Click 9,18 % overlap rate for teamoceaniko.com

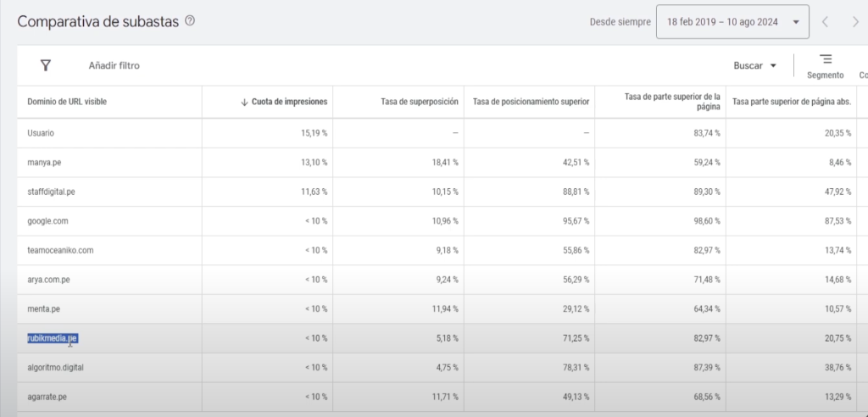click(448, 250)
